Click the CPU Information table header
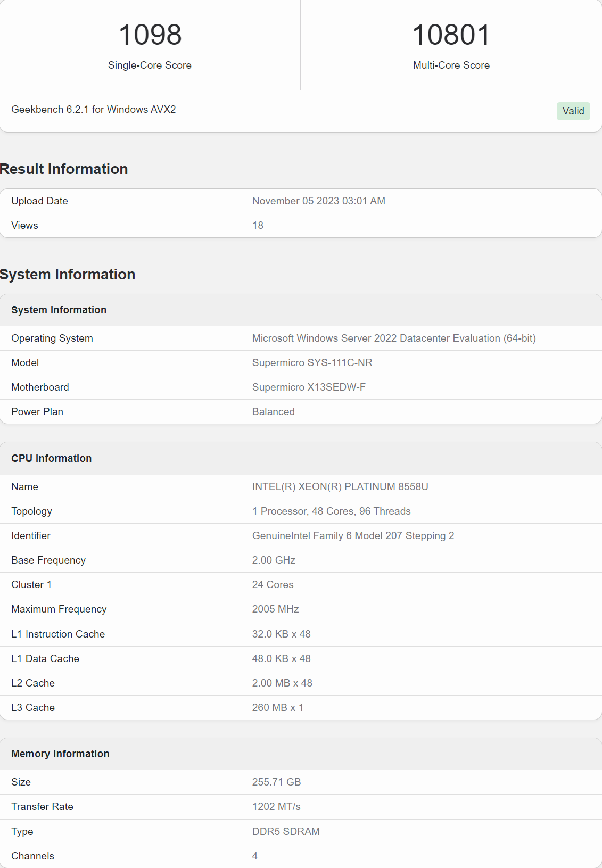 pyautogui.click(x=52, y=458)
